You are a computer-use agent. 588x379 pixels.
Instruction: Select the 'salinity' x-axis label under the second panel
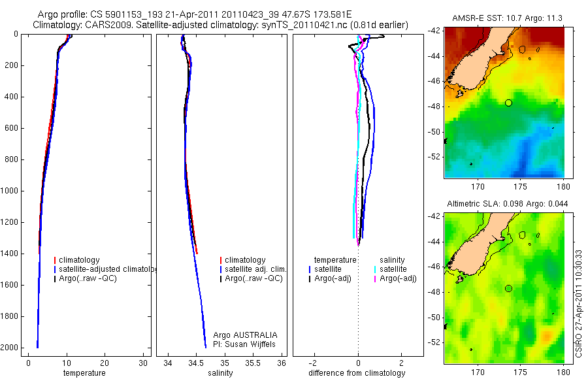(x=221, y=373)
